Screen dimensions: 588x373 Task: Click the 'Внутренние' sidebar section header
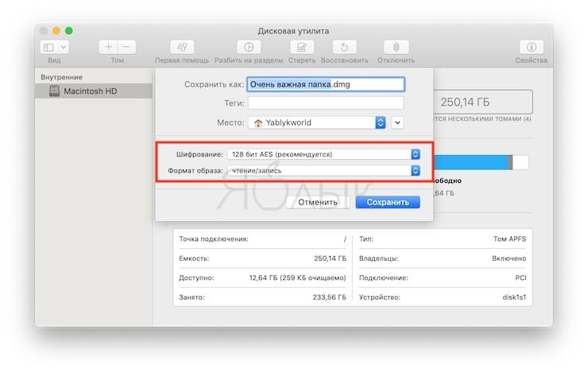pos(61,77)
